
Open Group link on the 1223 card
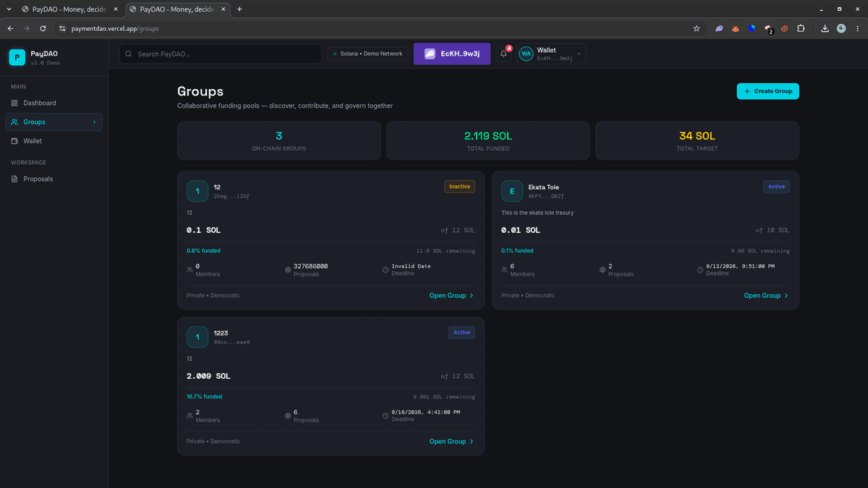[451, 441]
